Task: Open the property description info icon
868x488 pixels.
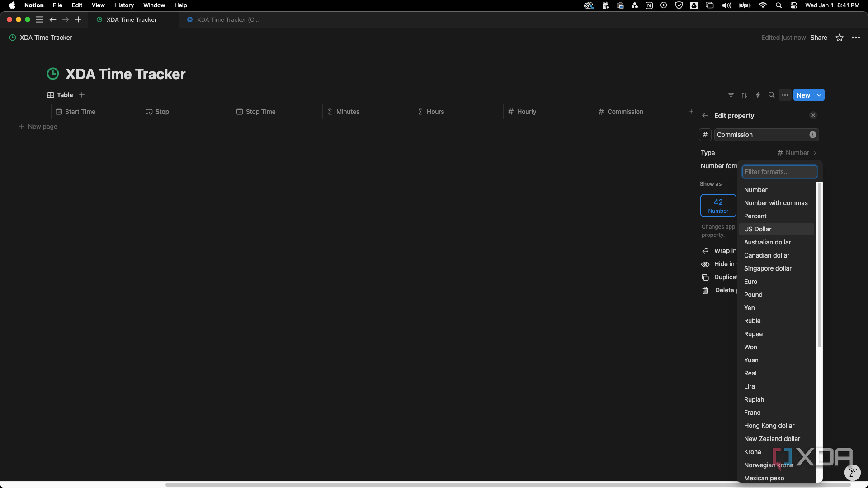Action: [x=813, y=135]
